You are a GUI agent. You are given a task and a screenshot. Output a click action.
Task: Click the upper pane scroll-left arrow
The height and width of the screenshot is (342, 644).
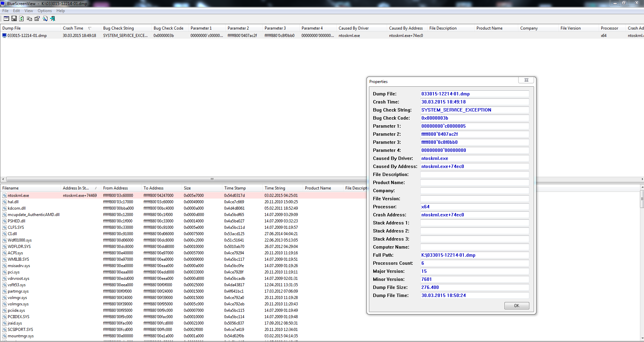(3, 179)
